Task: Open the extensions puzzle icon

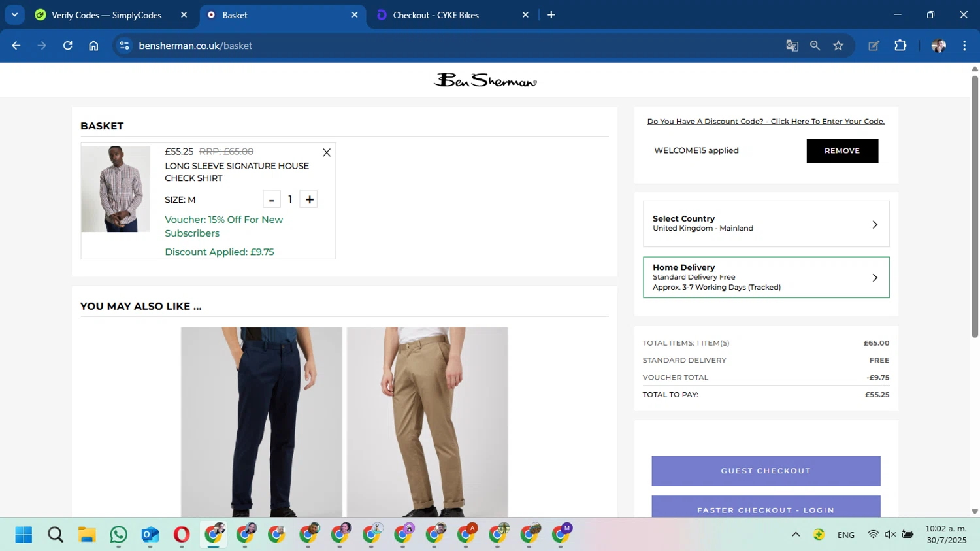Action: tap(900, 46)
